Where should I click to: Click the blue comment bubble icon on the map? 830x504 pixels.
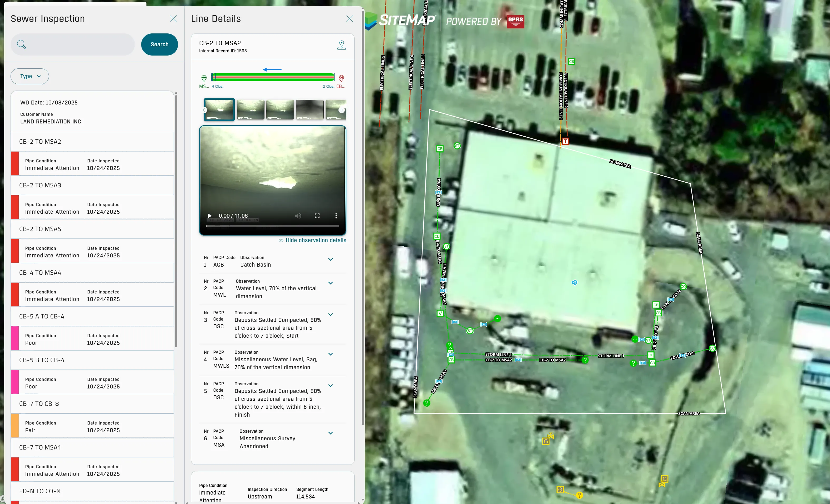coord(575,283)
